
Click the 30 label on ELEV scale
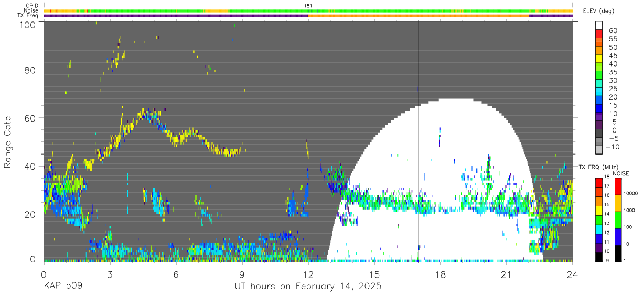coord(613,80)
